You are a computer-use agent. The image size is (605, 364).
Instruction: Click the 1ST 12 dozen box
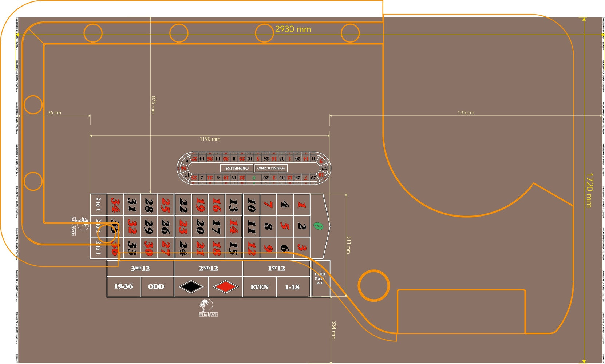[276, 269]
